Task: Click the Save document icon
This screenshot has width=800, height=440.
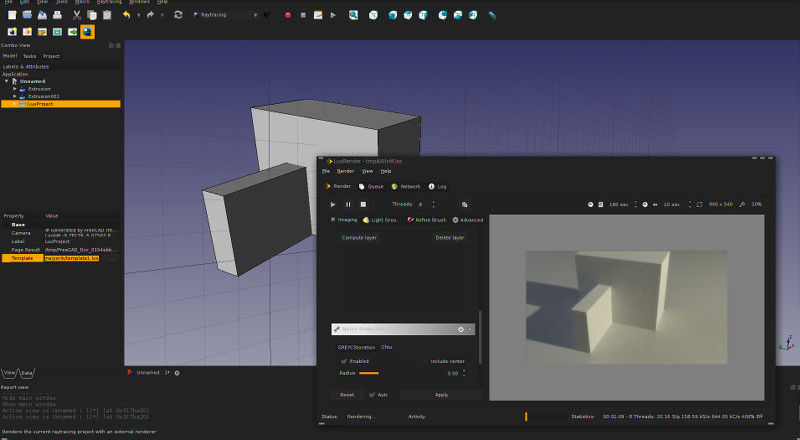Action: (42, 15)
